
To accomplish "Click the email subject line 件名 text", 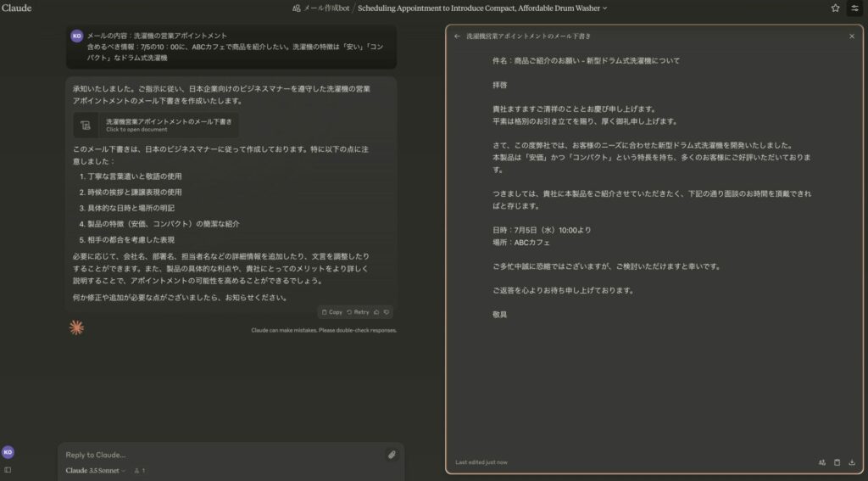I will pyautogui.click(x=587, y=61).
